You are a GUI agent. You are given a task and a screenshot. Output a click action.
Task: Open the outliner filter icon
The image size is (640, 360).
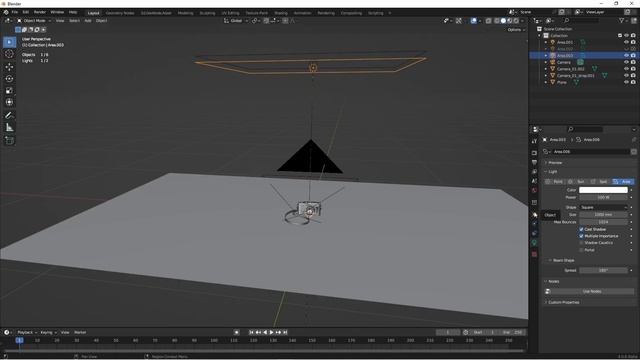(621, 20)
